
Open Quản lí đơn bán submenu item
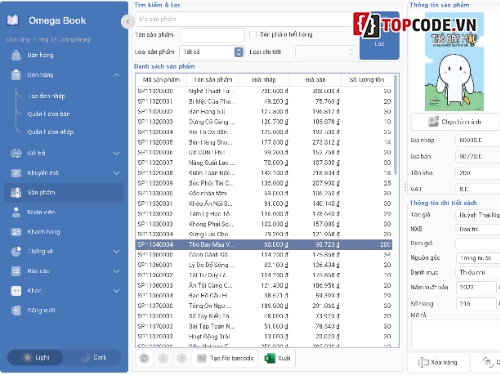point(48,114)
